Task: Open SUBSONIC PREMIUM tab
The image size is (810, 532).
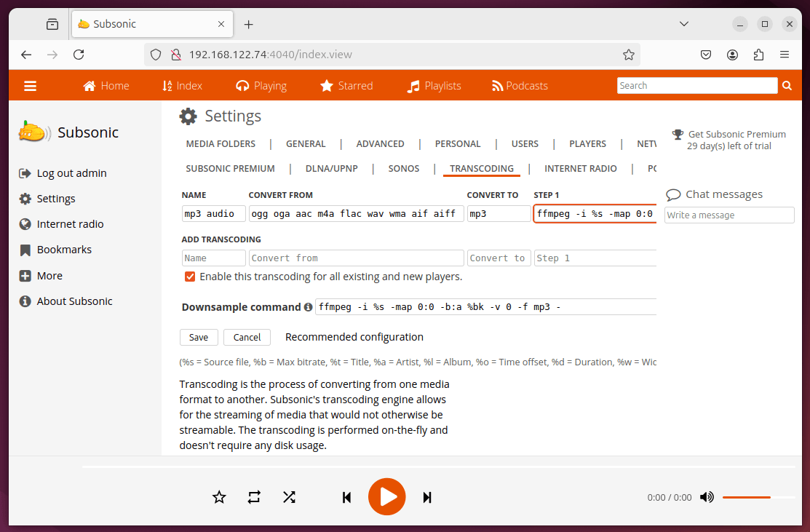Action: click(231, 168)
